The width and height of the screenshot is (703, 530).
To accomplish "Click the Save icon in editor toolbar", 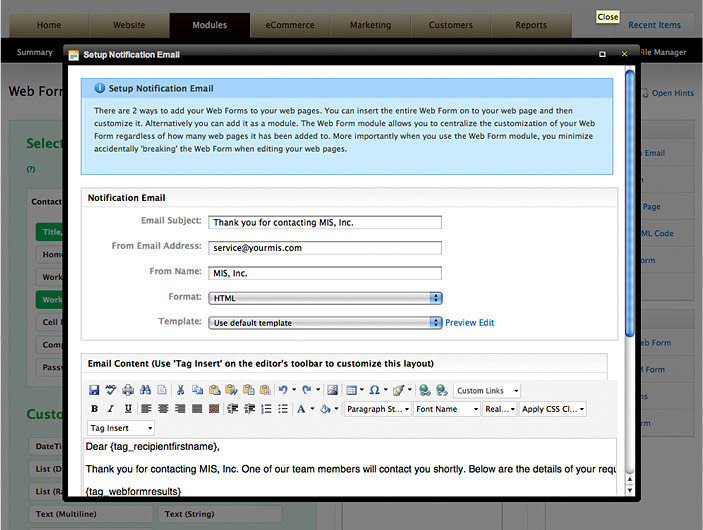I will click(x=94, y=390).
